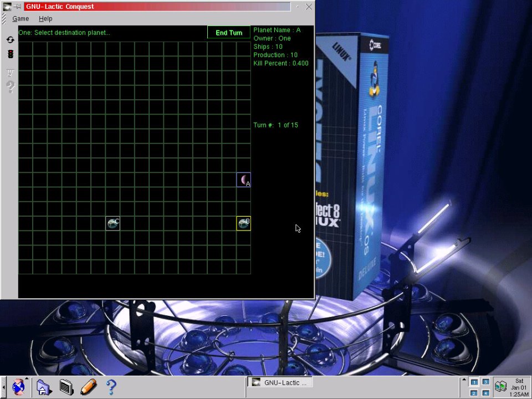
Task: Click the traffic light End Game icon
Action: pyautogui.click(x=10, y=54)
